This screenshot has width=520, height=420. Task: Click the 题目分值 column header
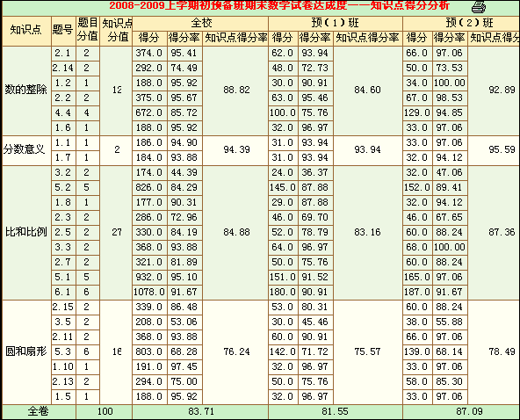[x=88, y=31]
